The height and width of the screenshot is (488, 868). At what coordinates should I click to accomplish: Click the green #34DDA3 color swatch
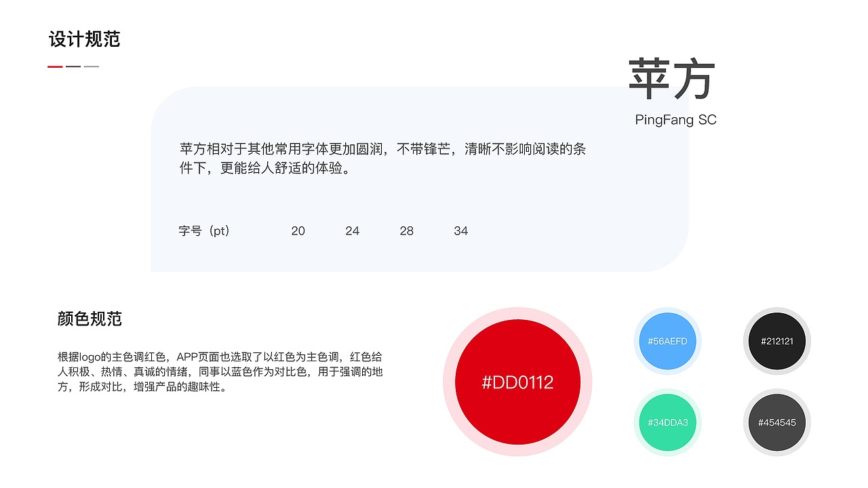(x=667, y=422)
